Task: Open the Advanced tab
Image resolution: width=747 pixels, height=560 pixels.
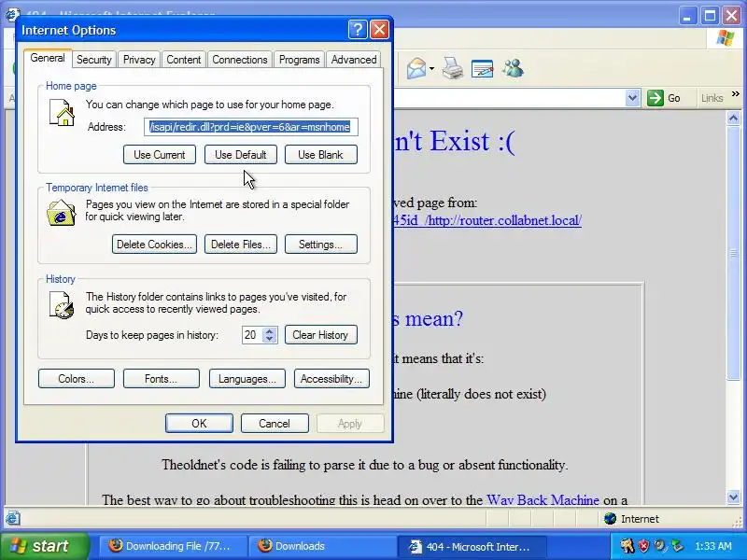Action: coord(354,60)
